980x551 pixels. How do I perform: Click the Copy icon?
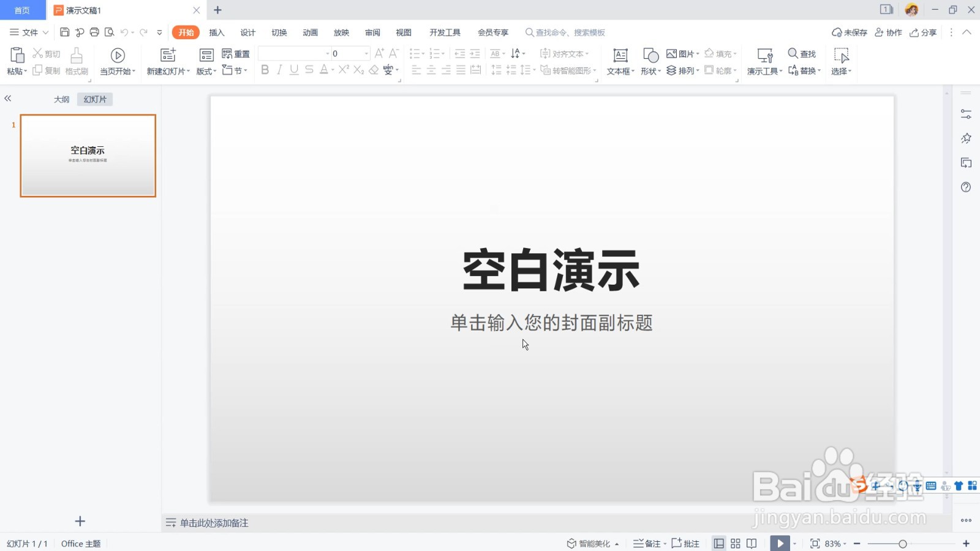pyautogui.click(x=37, y=70)
